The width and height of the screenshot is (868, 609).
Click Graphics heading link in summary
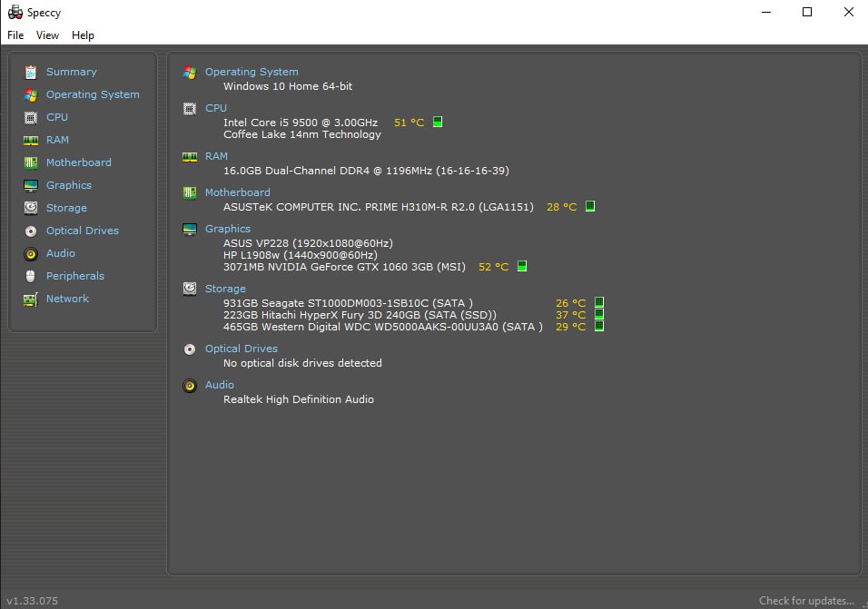[x=228, y=229]
